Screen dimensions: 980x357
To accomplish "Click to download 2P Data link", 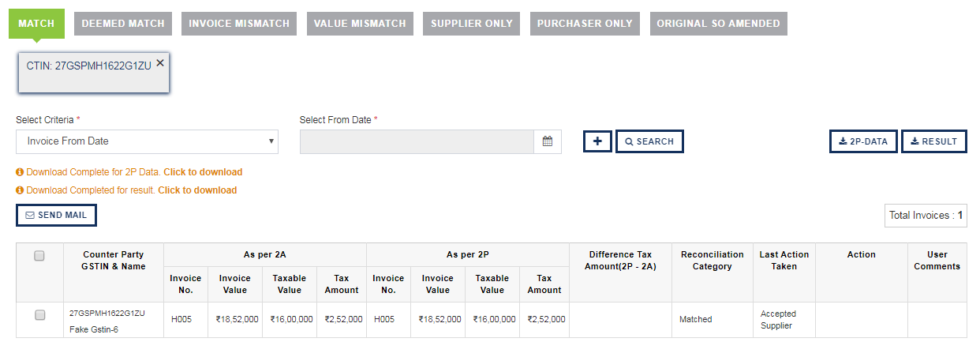I will coord(203,172).
